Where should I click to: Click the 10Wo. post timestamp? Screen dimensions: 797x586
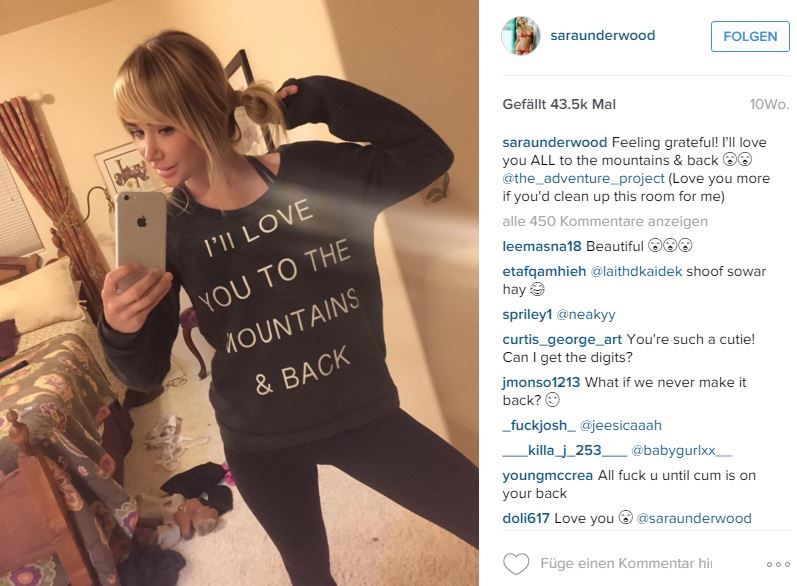tap(769, 105)
